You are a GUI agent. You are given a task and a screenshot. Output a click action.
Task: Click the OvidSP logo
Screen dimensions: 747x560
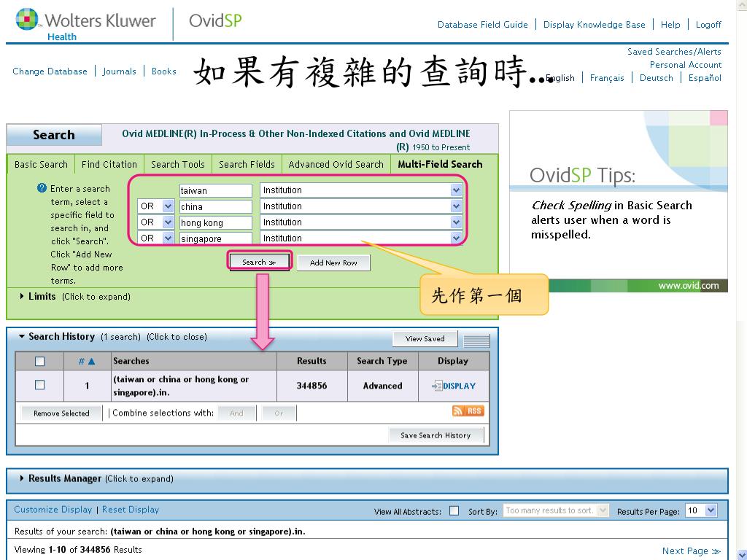click(x=215, y=20)
